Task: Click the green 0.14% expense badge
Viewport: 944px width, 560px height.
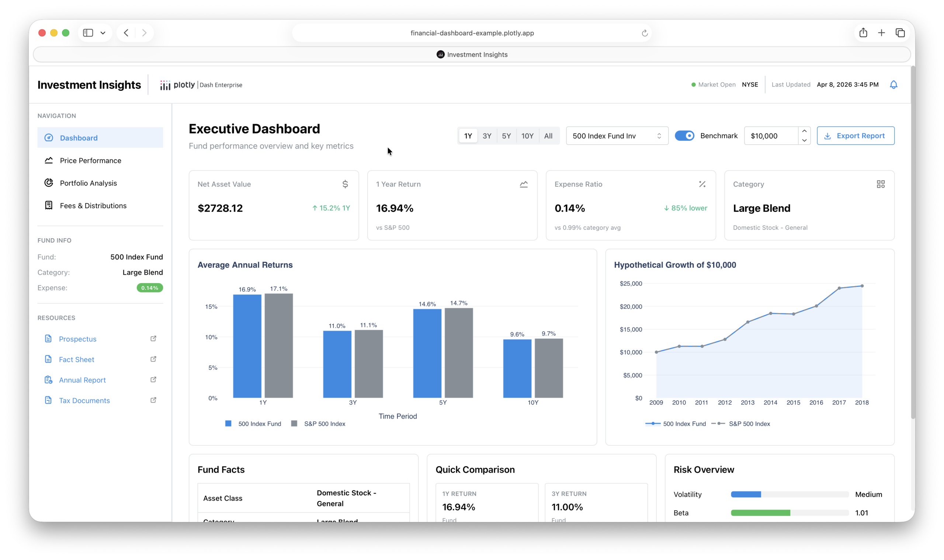Action: click(x=149, y=288)
